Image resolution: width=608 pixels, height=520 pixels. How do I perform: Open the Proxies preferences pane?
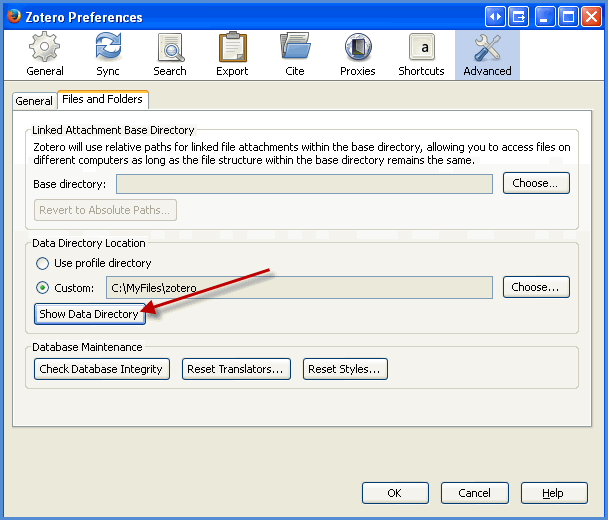coord(358,54)
